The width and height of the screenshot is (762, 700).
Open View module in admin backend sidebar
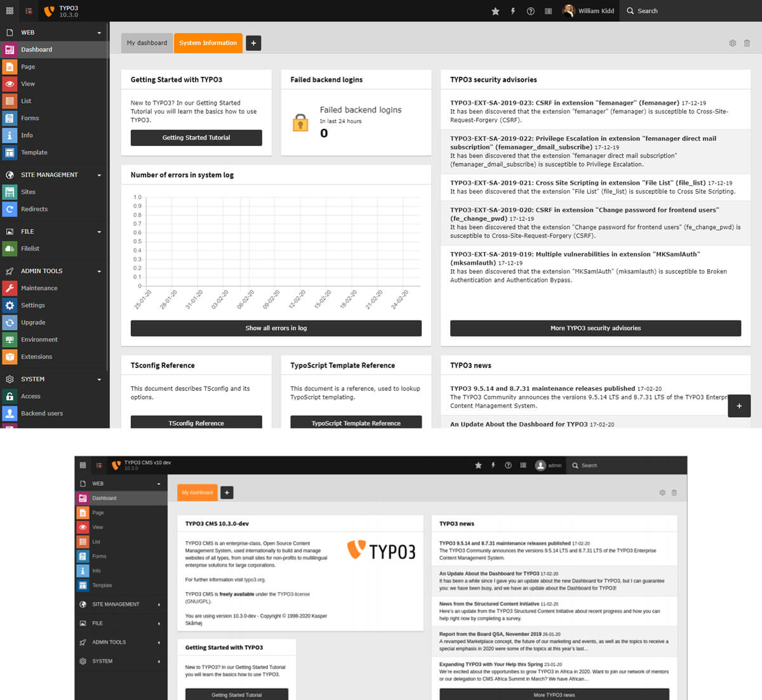pos(121,527)
